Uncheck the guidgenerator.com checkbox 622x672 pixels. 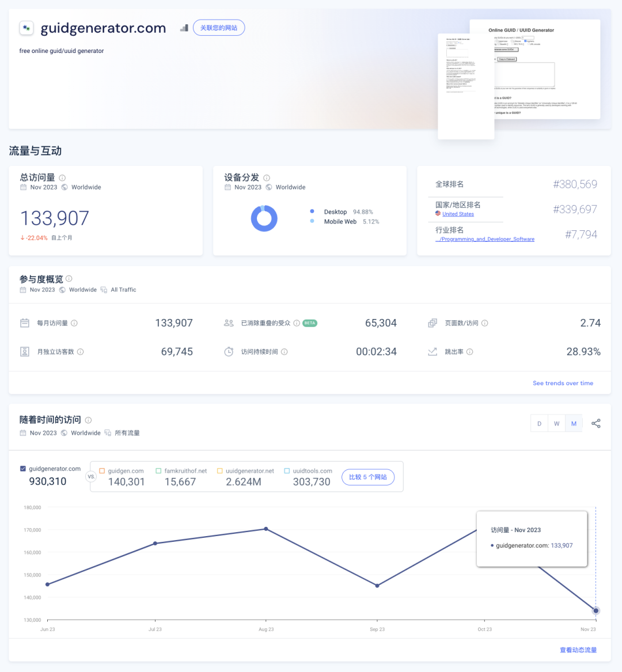[x=23, y=469]
